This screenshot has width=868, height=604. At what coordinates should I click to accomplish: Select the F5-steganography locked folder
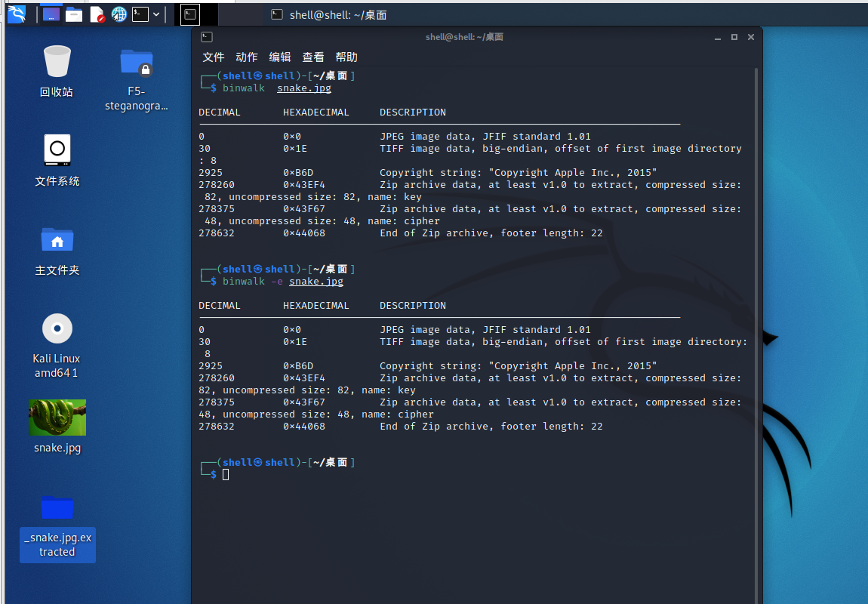click(x=136, y=80)
